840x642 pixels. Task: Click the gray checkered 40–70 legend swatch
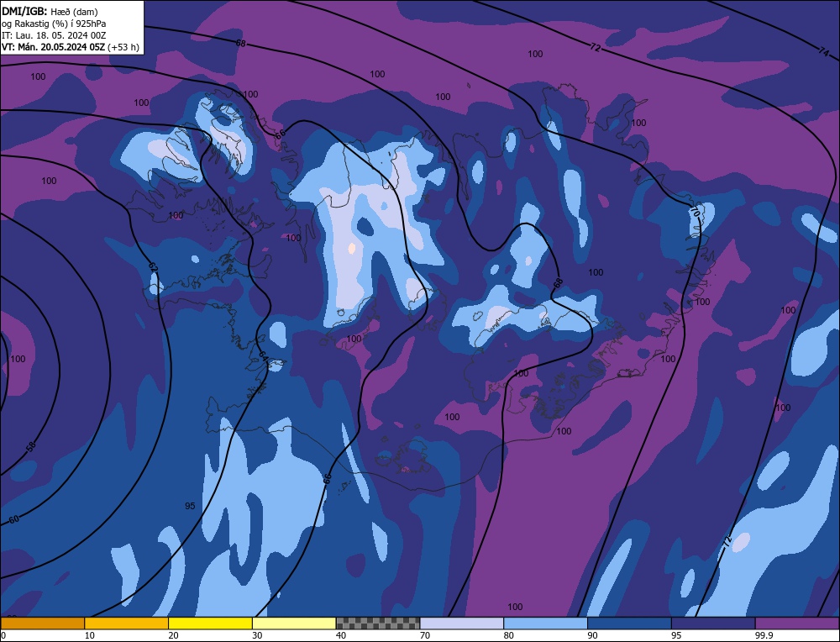tap(378, 624)
